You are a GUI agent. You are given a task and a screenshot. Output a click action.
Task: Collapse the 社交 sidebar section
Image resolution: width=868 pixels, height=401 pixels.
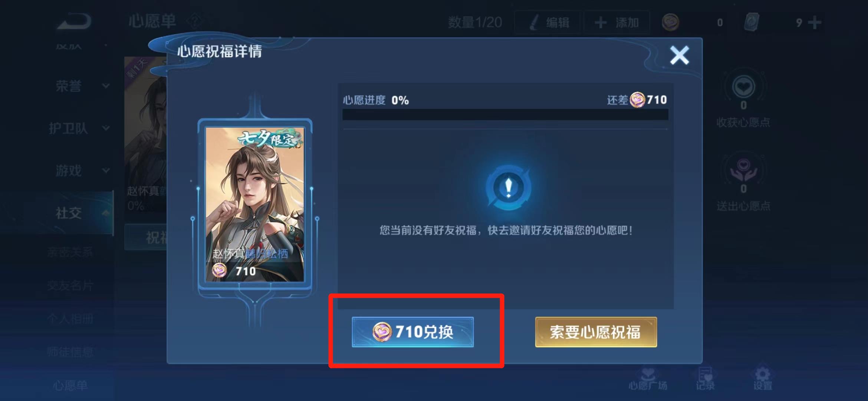82,213
